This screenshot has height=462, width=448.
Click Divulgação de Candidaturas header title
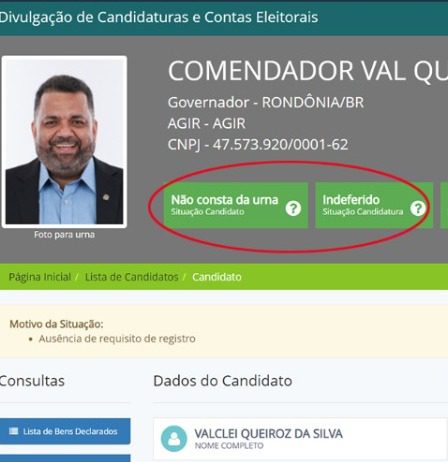pyautogui.click(x=159, y=17)
